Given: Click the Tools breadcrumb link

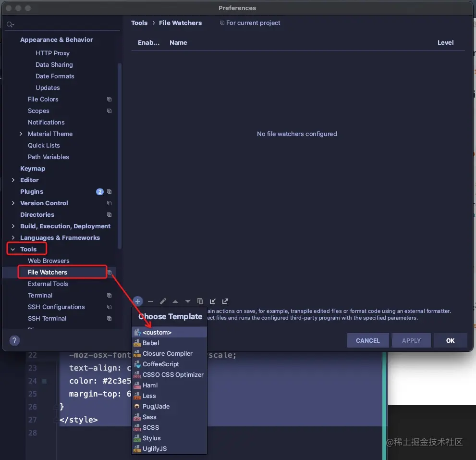Looking at the screenshot, I should 139,23.
